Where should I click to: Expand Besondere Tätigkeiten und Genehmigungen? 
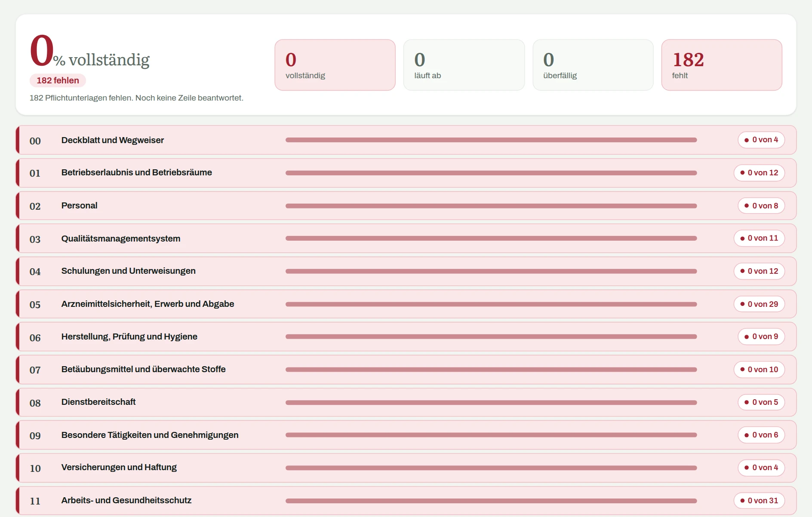click(406, 435)
